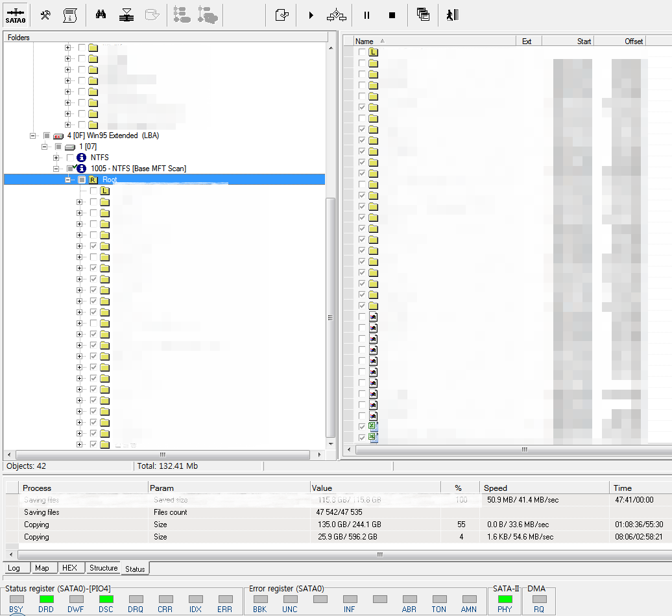The width and height of the screenshot is (672, 616).
Task: Open the hammer and wrench tools icon
Action: [45, 16]
